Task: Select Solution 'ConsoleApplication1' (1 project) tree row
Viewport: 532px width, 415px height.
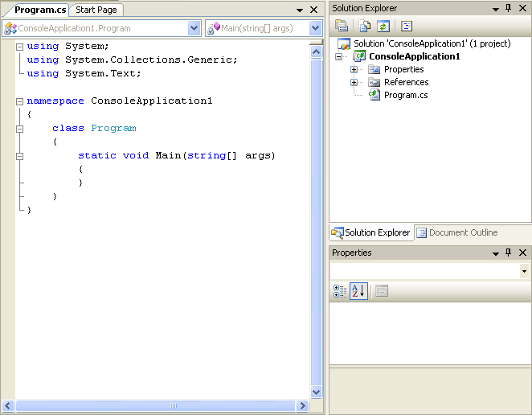Action: 432,43
